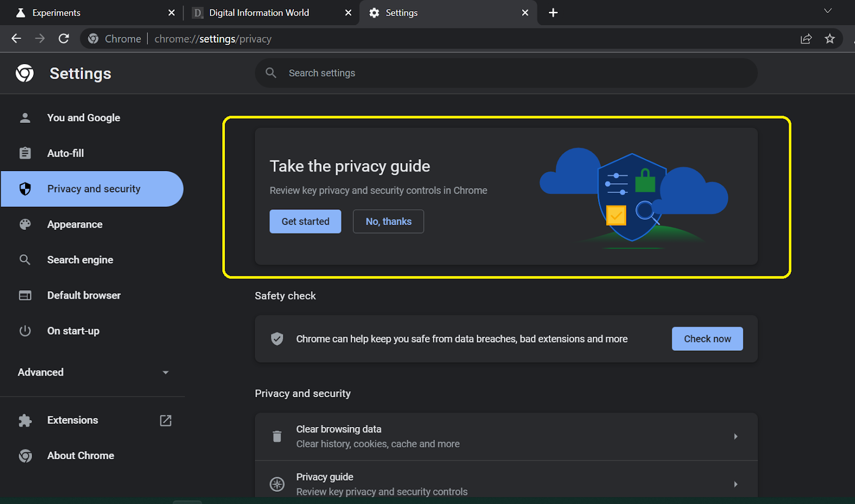Open the Search engine settings section

coord(92,260)
